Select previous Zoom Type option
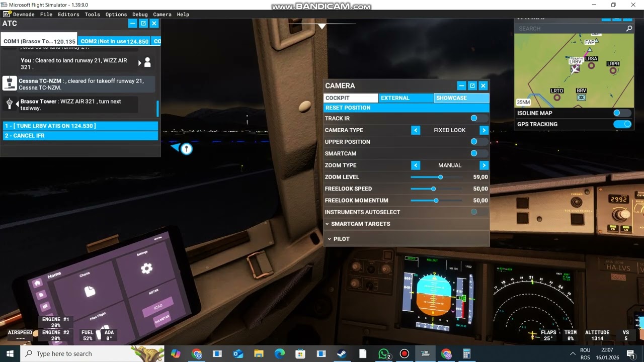The image size is (644, 362). tap(416, 165)
